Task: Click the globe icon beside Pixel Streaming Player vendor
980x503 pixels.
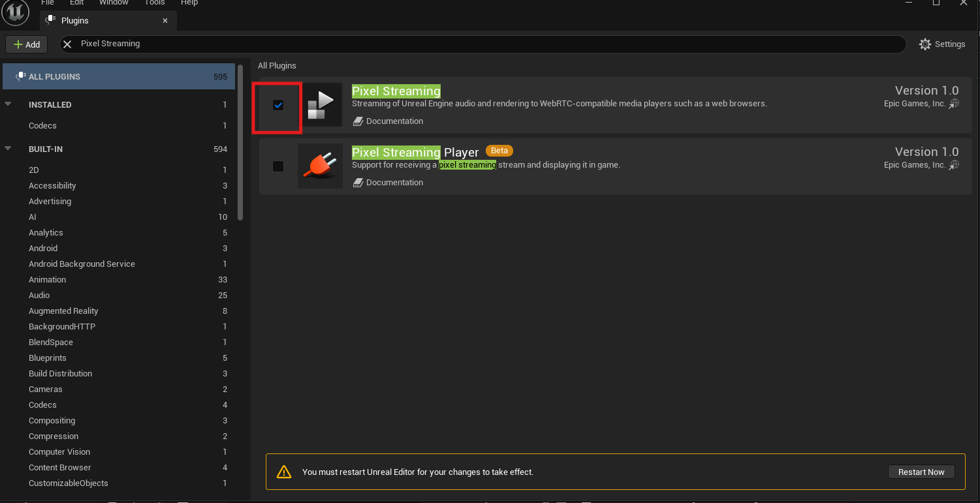Action: click(x=955, y=165)
